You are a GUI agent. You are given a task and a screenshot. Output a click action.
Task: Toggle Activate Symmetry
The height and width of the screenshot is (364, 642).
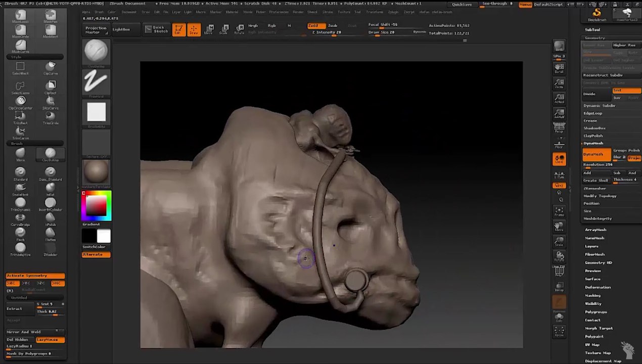[35, 276]
